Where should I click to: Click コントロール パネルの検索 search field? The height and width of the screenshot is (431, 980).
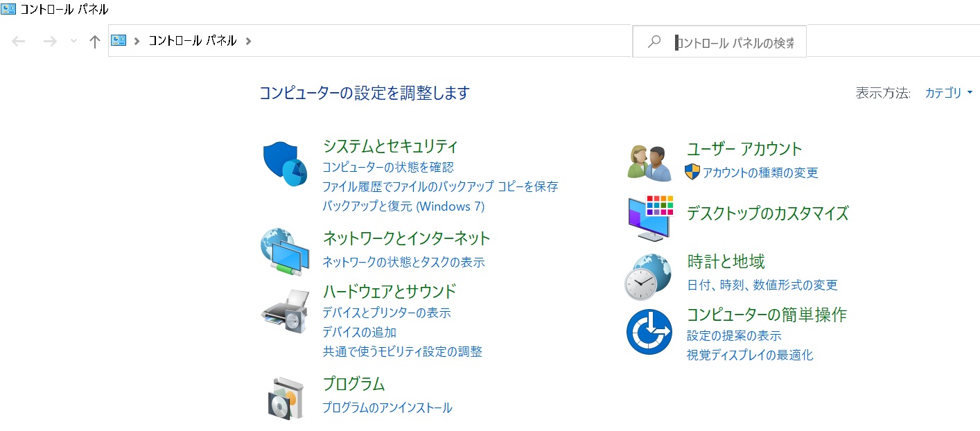(735, 42)
